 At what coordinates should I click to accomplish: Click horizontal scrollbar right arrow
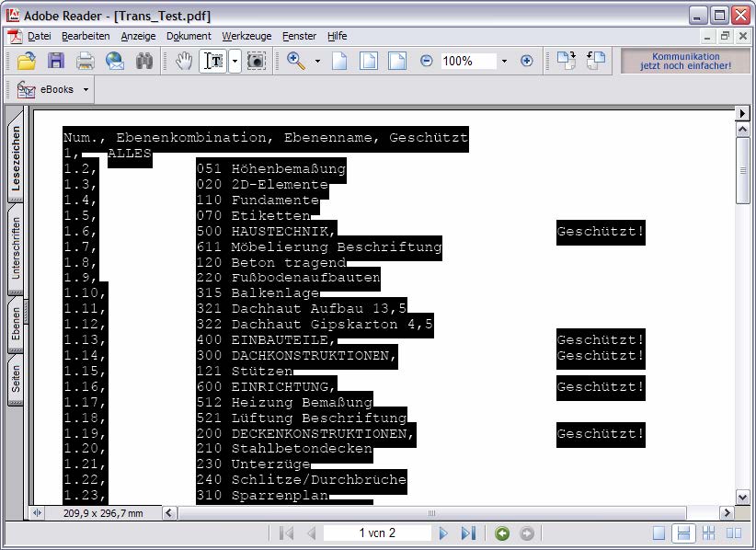coord(727,513)
